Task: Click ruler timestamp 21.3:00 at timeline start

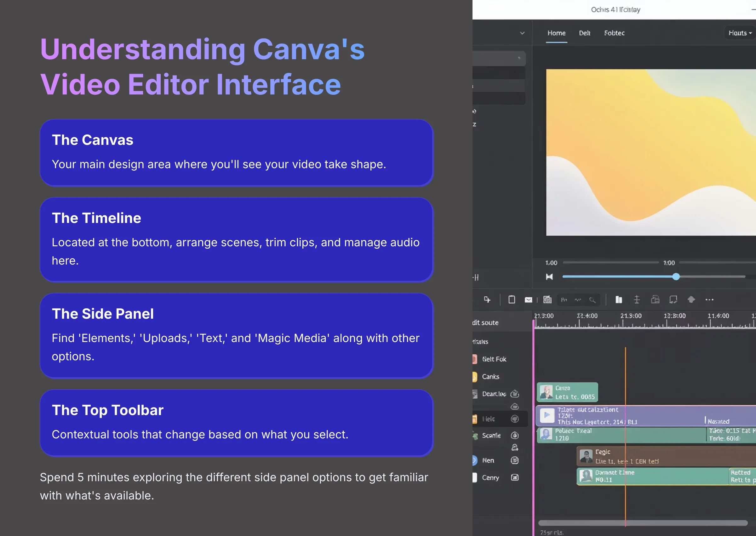Action: pyautogui.click(x=544, y=316)
